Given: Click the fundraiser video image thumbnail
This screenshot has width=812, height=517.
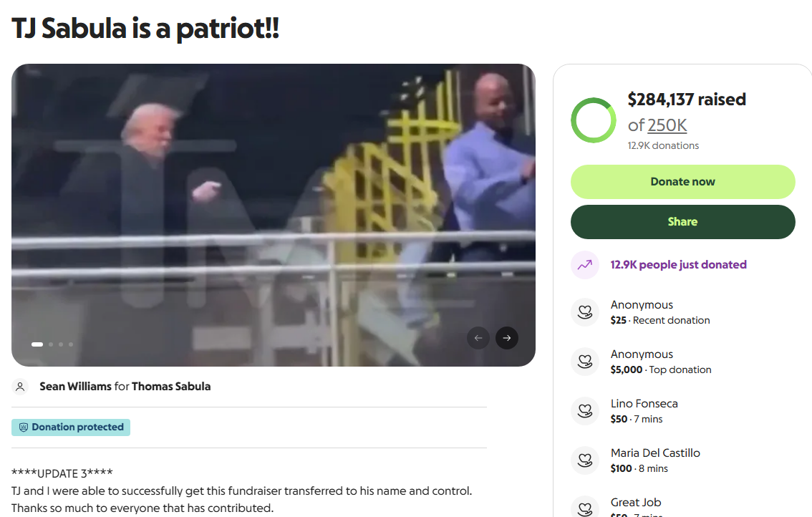Looking at the screenshot, I should 274,215.
